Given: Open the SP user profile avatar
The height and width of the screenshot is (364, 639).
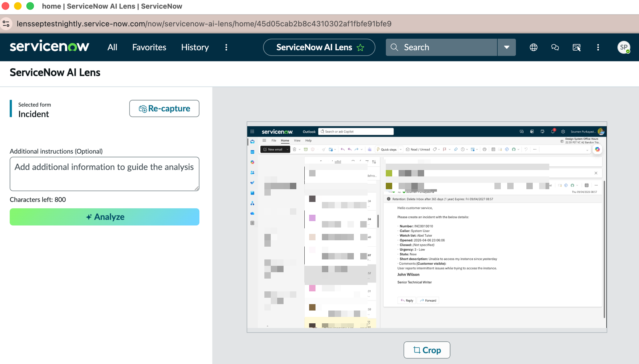Looking at the screenshot, I should click(624, 47).
